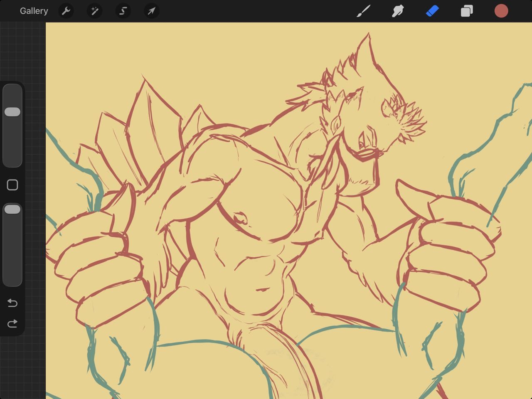Open the Layers panel
The width and height of the screenshot is (532, 399).
[x=467, y=11]
